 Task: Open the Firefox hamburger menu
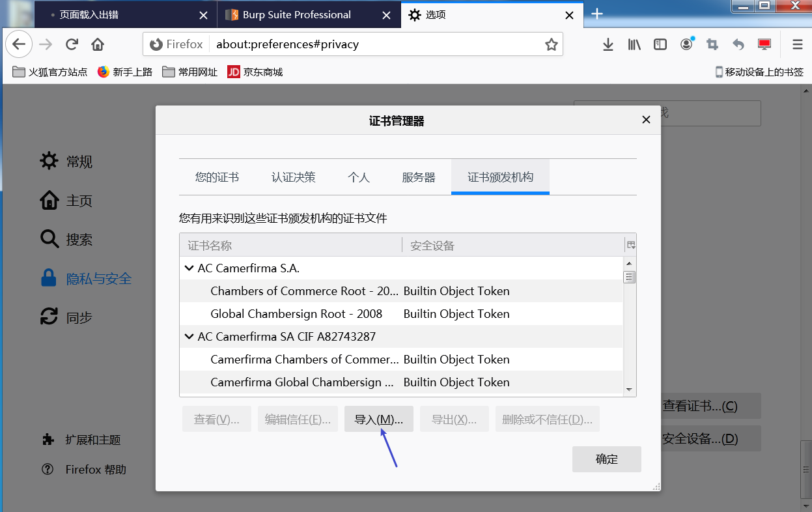tap(797, 44)
